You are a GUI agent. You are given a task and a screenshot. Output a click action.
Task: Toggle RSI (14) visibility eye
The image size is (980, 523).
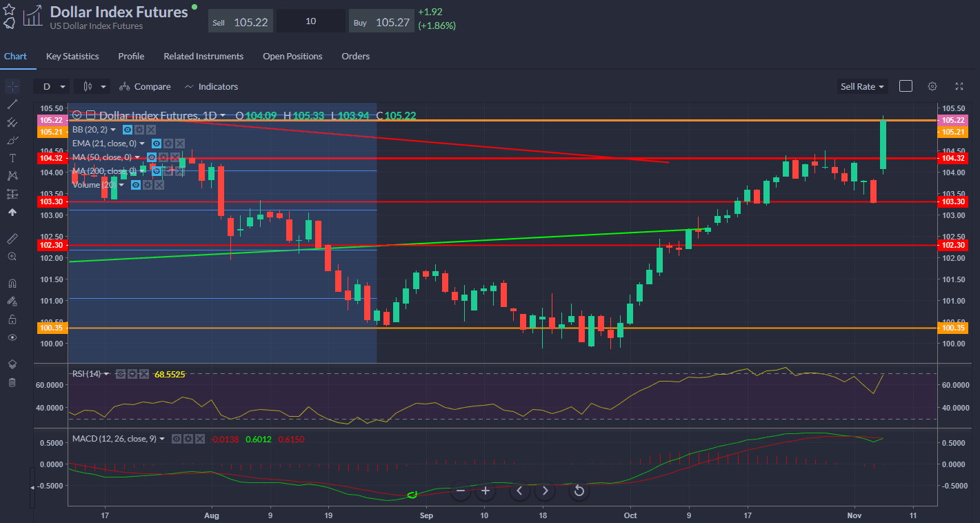[121, 374]
